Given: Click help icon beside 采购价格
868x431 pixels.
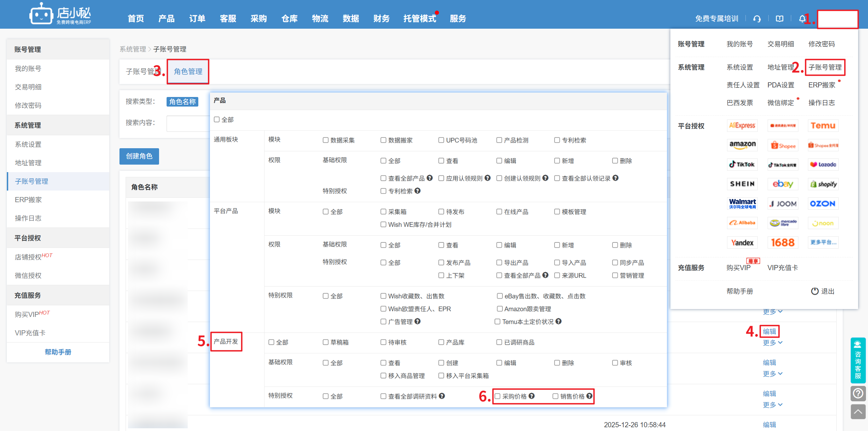Looking at the screenshot, I should pyautogui.click(x=531, y=396).
